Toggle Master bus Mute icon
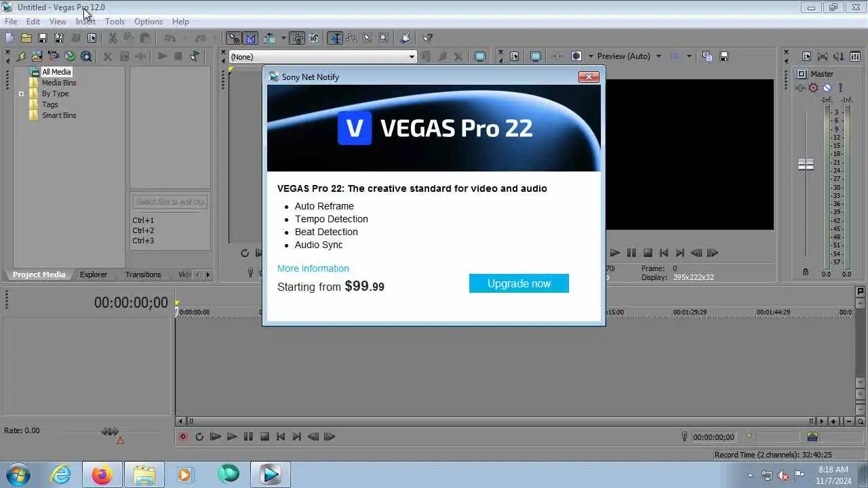868x488 pixels. coord(827,87)
